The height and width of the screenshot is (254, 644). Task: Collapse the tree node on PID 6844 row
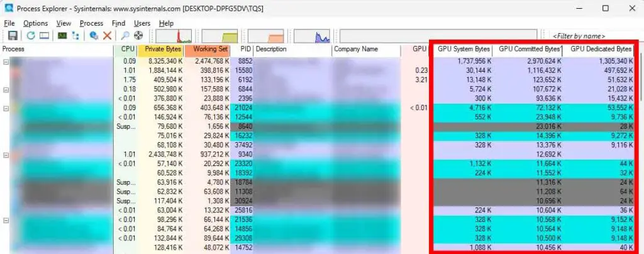(6, 89)
